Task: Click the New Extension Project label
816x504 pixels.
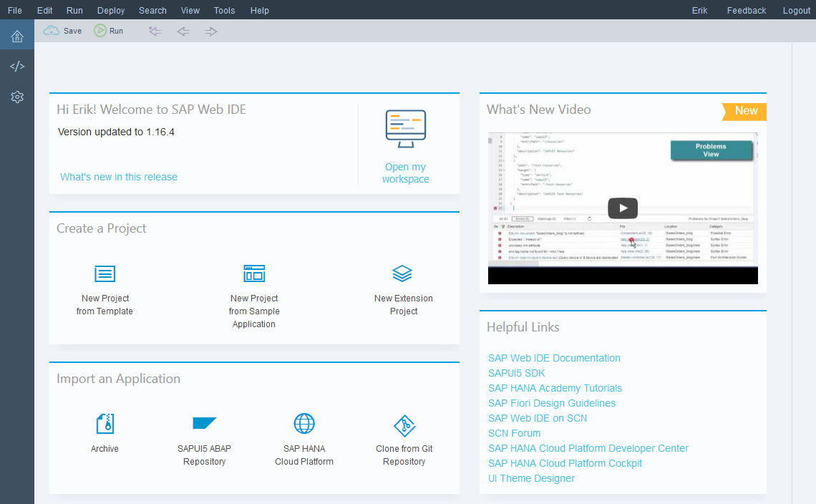Action: (403, 304)
